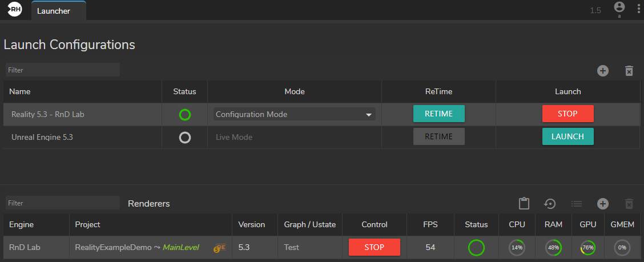This screenshot has height=262, width=644.
Task: Click the Launch Configurations filter field
Action: coord(62,70)
